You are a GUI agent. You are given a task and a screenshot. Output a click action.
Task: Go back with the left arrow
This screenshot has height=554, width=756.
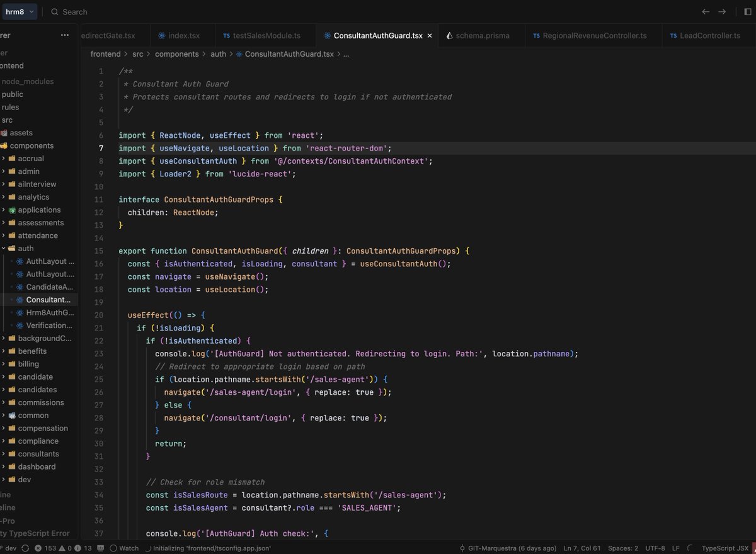click(x=706, y=11)
